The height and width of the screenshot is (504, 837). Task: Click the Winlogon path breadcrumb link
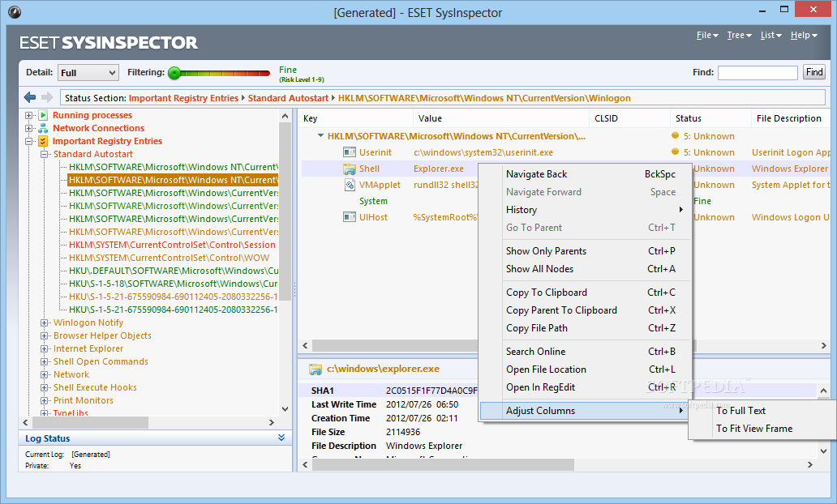[x=484, y=98]
